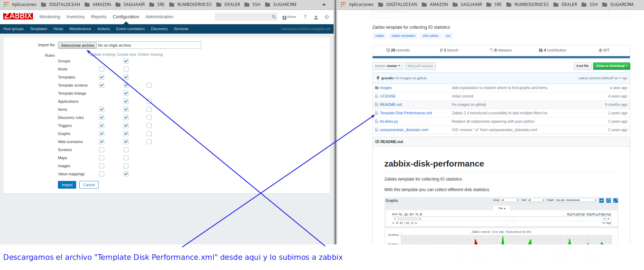
Task: Open the Graphs screenshot image in README
Action: (x=501, y=221)
